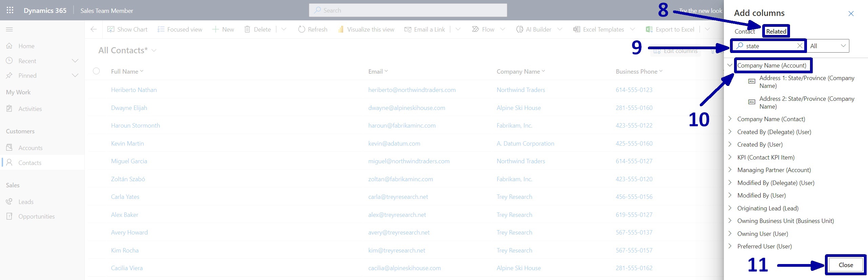Click the Edit columns button

point(676,51)
